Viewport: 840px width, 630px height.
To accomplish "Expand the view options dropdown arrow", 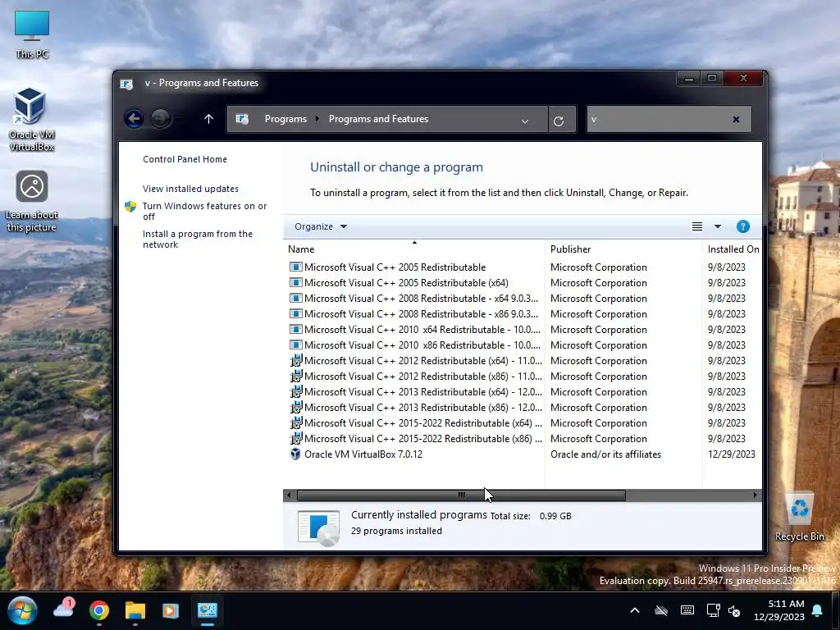I will pos(717,226).
